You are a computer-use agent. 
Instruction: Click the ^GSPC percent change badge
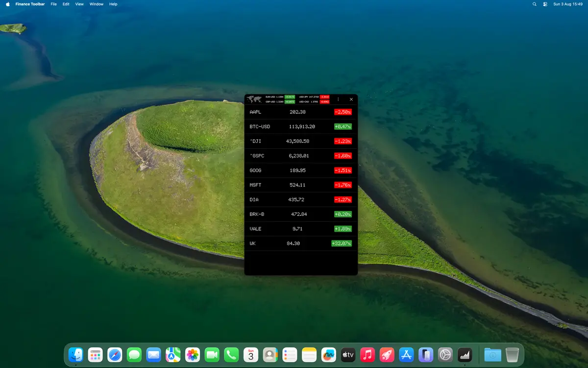click(343, 156)
